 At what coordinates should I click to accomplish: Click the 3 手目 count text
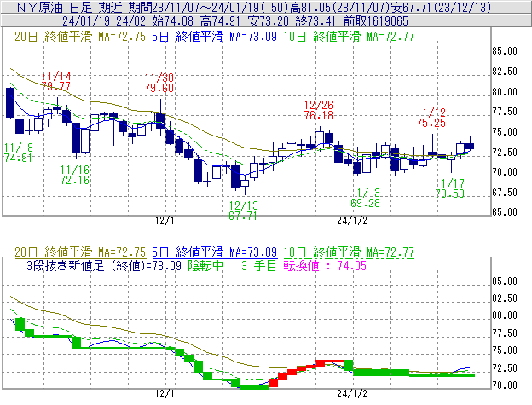[259, 265]
